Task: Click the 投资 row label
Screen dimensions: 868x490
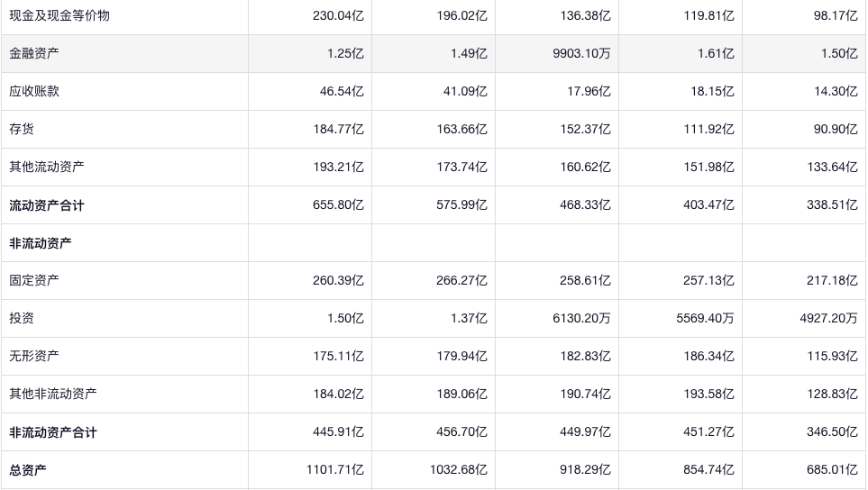Action: (x=22, y=318)
